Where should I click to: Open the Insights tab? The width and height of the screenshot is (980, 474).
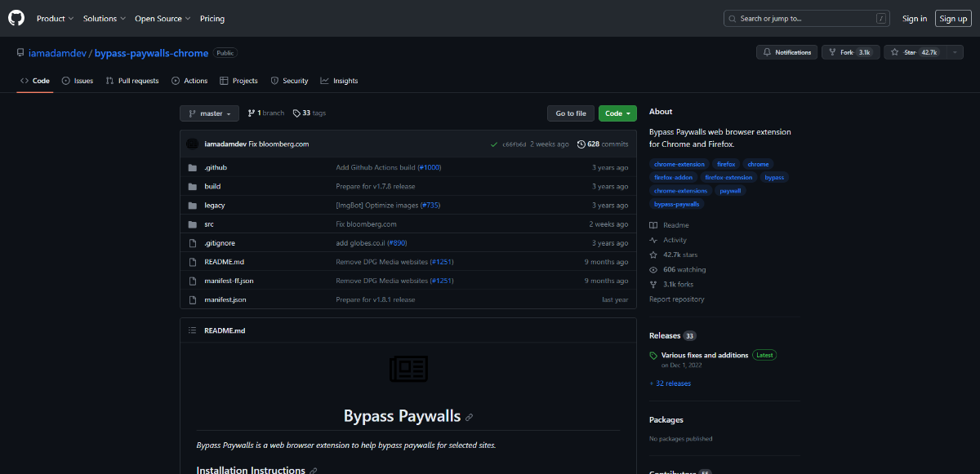(x=339, y=81)
